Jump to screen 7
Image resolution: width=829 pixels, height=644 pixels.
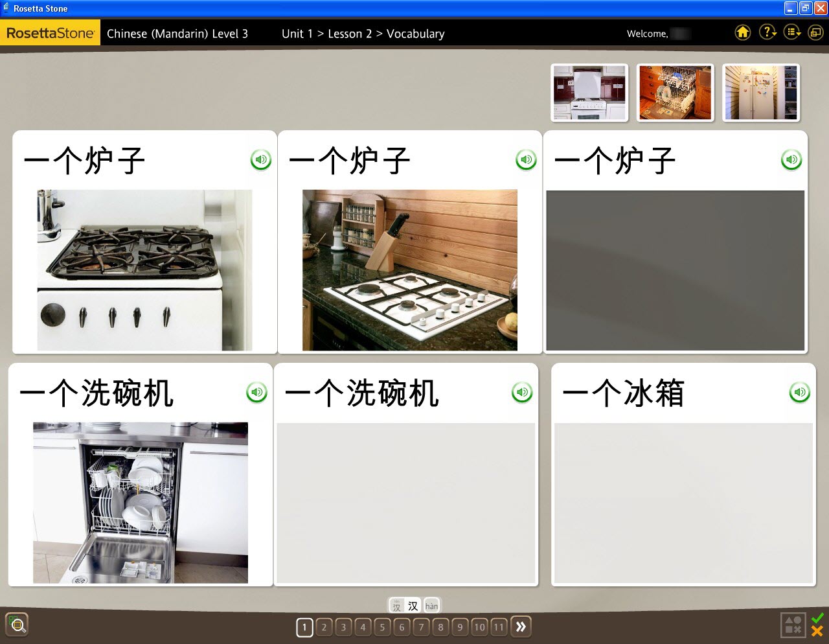(x=422, y=627)
